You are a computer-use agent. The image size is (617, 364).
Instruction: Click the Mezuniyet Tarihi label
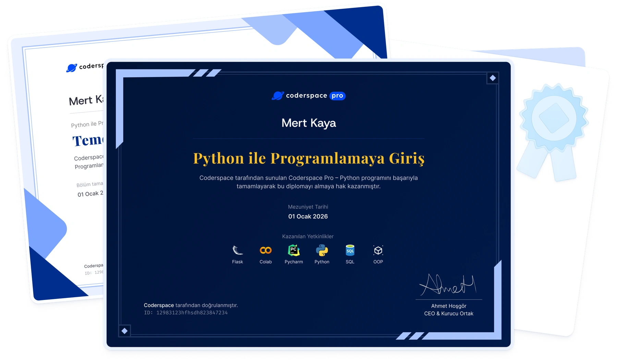point(308,207)
